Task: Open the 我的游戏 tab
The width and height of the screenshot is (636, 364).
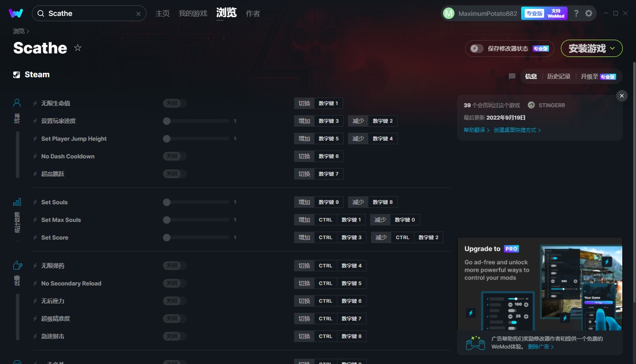Action: [x=193, y=14]
